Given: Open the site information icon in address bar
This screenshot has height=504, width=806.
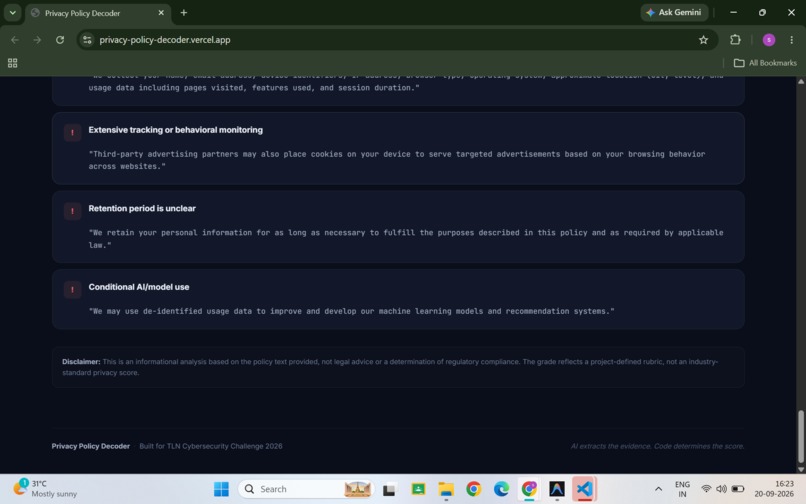Looking at the screenshot, I should pyautogui.click(x=87, y=40).
